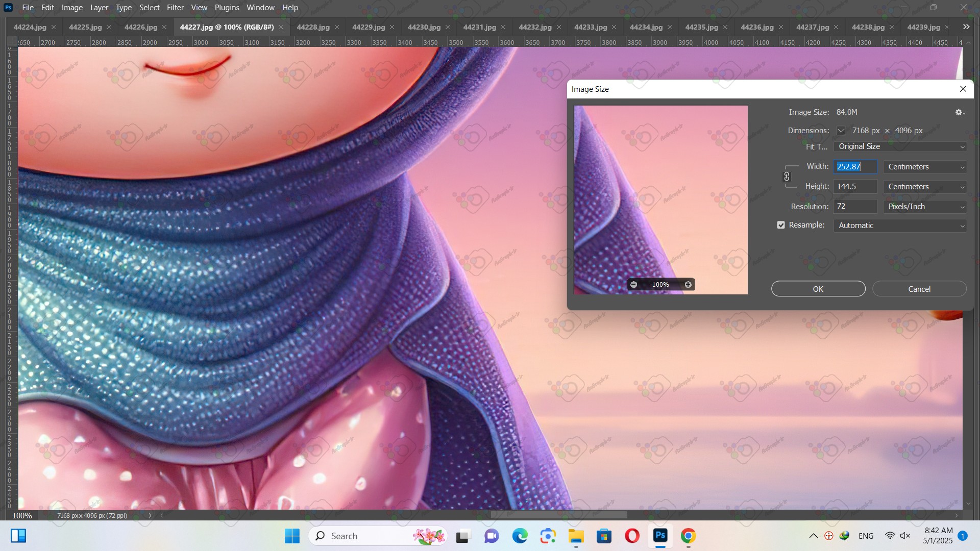Open Resample method Automatic dropdown

coord(900,226)
